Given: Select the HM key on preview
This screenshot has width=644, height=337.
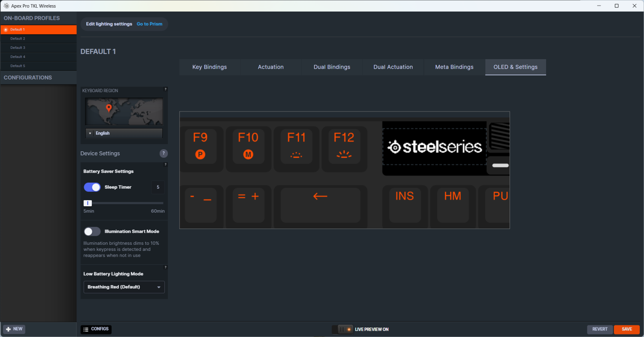Looking at the screenshot, I should click(x=453, y=205).
